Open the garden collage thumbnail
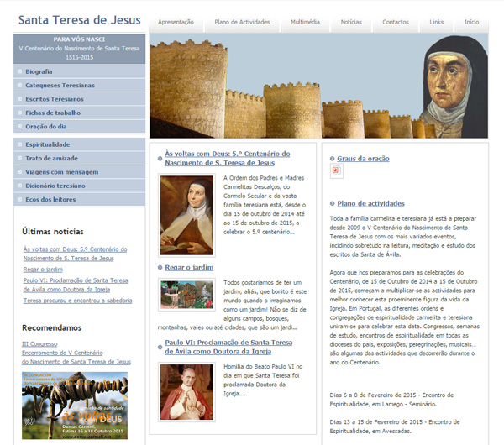 coord(186,295)
